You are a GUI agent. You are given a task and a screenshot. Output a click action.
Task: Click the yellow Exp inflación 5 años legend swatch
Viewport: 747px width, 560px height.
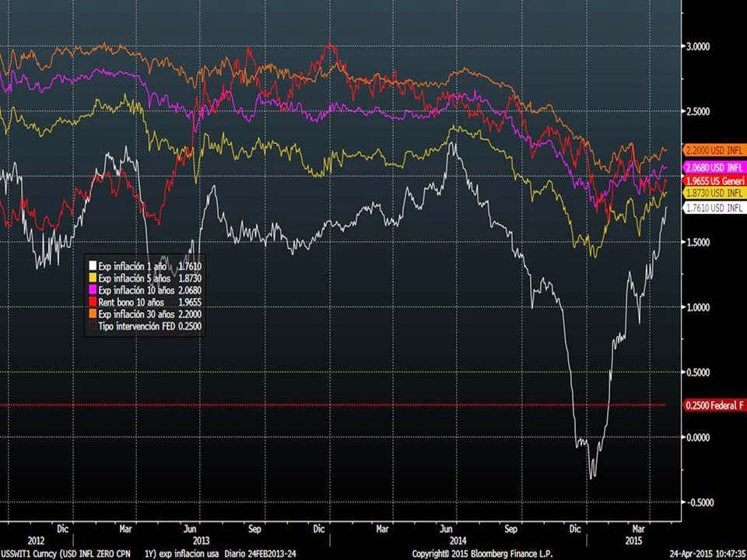93,278
